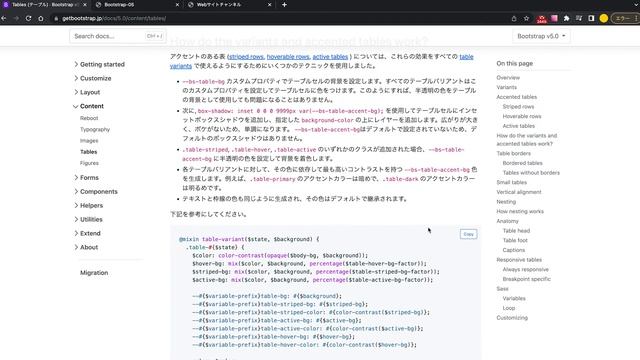Open the pink square extension
Viewport: 640px width, 360px height.
(x=554, y=18)
